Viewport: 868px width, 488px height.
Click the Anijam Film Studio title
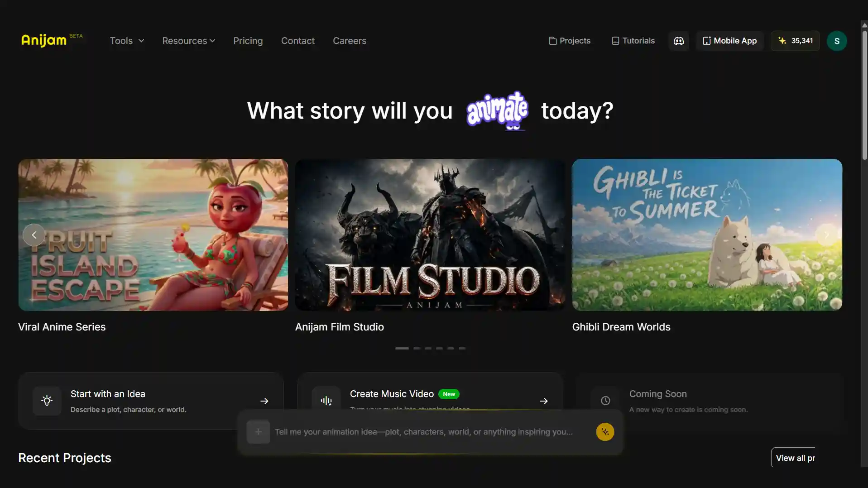click(339, 327)
